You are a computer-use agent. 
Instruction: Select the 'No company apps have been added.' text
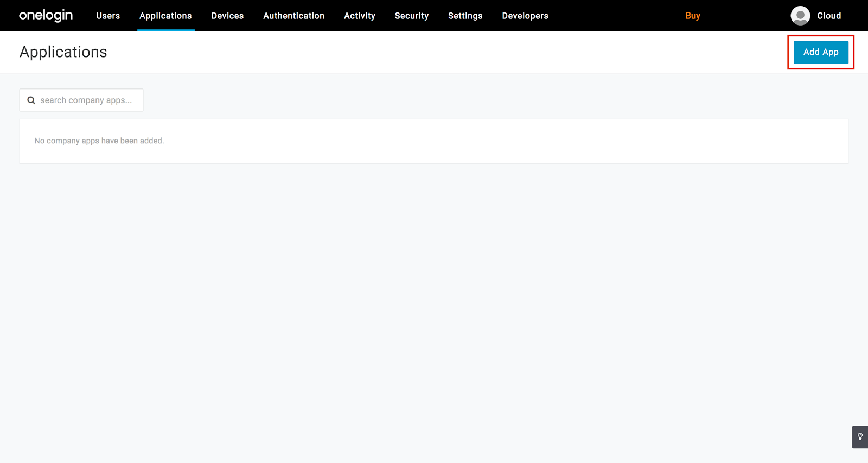[99, 141]
